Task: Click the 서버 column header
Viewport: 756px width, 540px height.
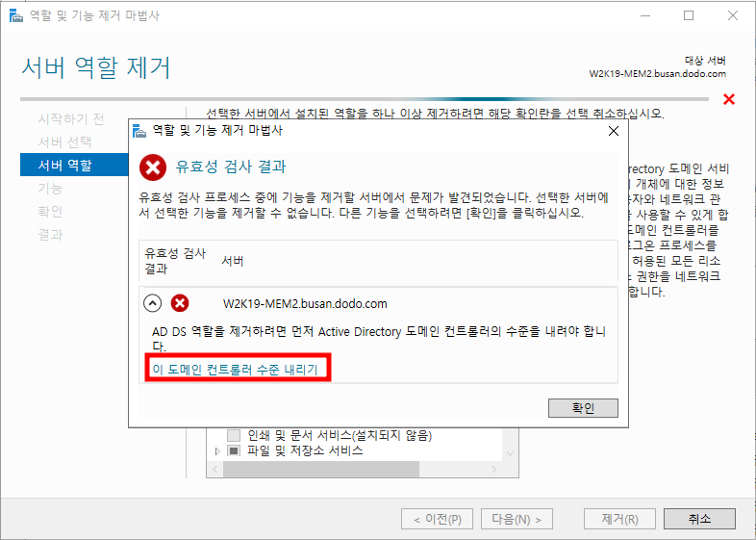Action: pos(233,261)
